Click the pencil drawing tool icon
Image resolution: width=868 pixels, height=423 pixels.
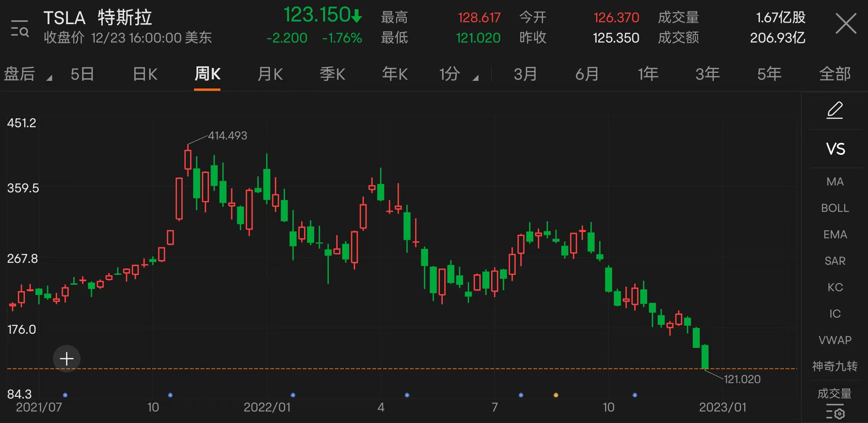tap(835, 110)
